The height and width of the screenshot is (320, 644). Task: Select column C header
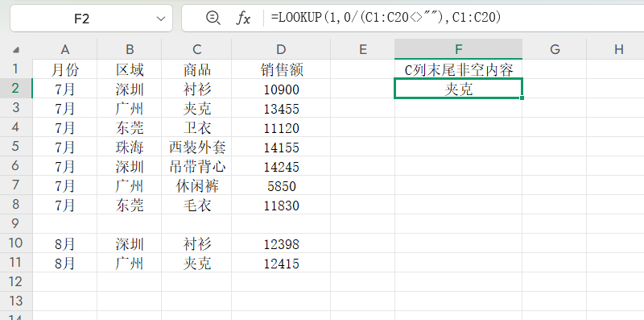tap(196, 49)
